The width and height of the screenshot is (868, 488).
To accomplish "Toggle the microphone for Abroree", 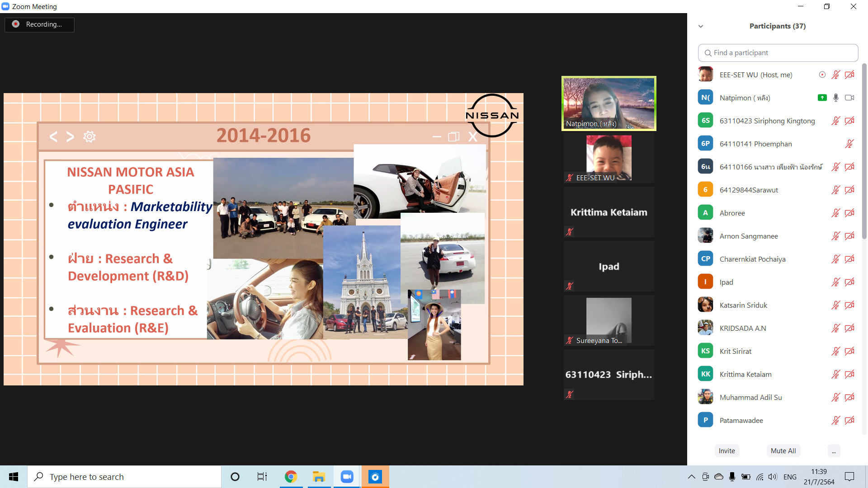I will (835, 213).
